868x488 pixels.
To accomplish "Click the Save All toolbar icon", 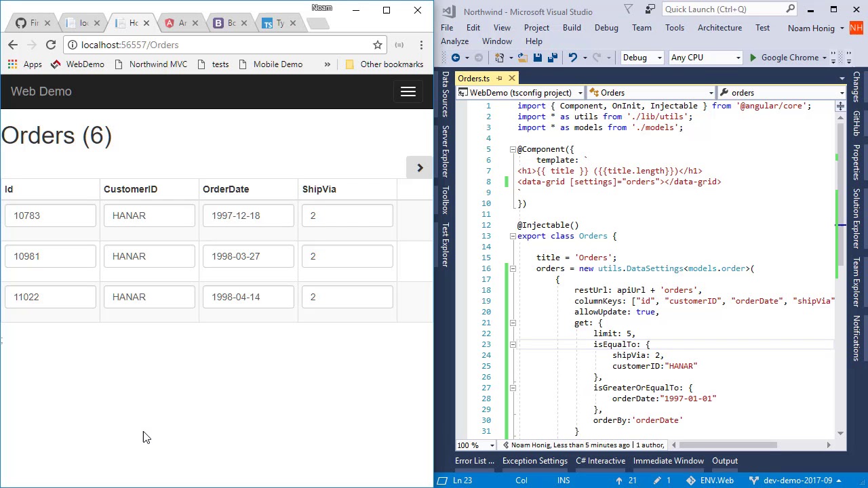I will (x=552, y=58).
